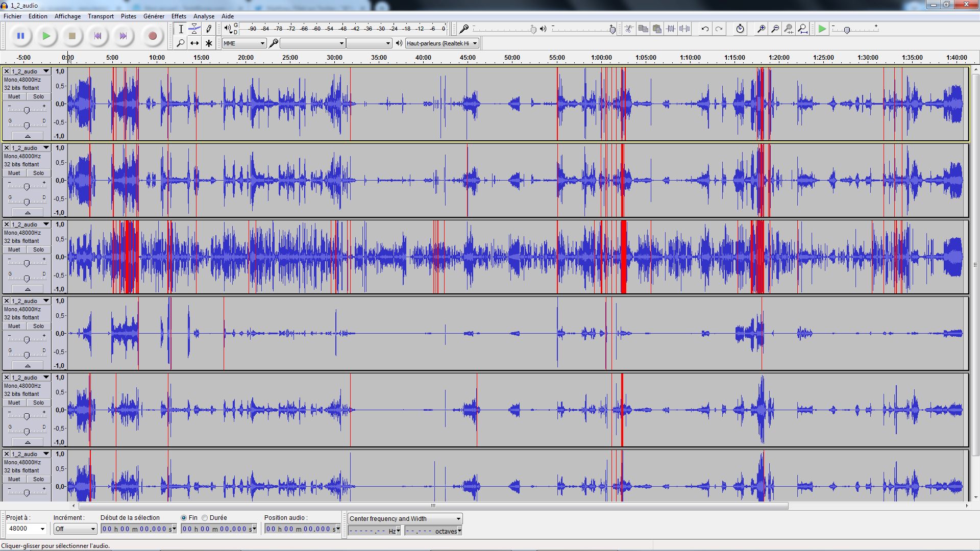Start playback with the green Play button
The image size is (980, 551).
[46, 36]
